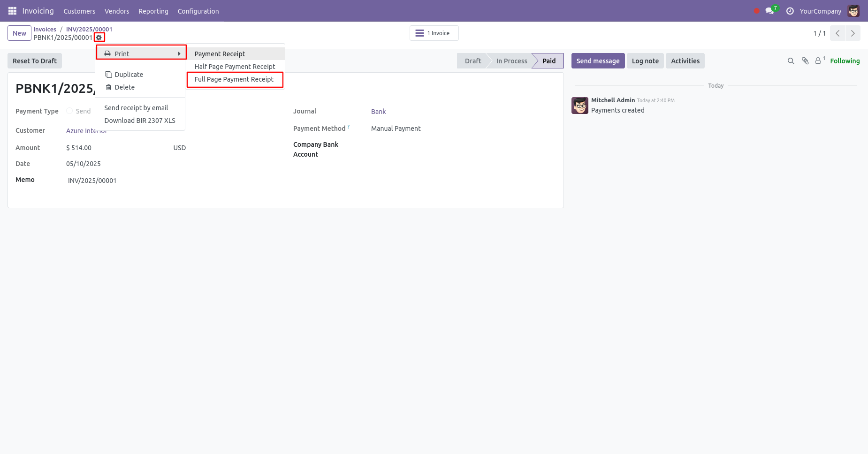Select the Send payment type radio button

(x=69, y=111)
